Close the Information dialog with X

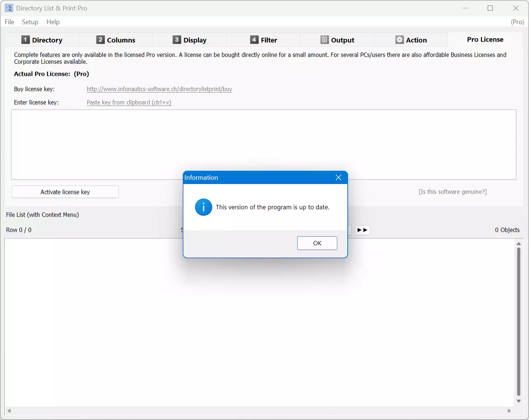[338, 177]
